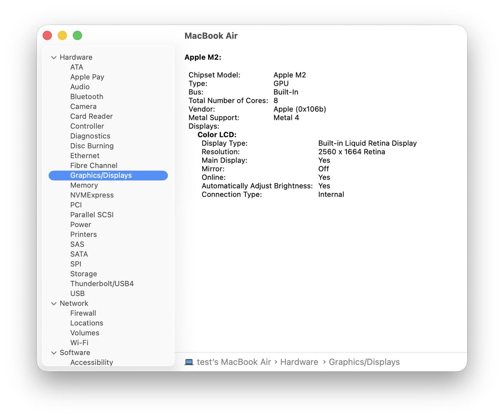View the Diagnostics entry

click(90, 136)
